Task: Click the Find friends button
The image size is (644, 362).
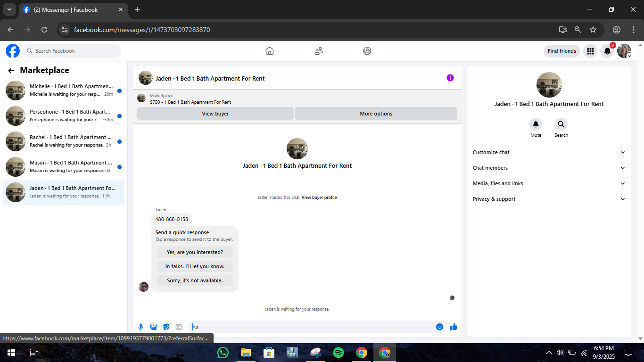Action: pyautogui.click(x=562, y=51)
